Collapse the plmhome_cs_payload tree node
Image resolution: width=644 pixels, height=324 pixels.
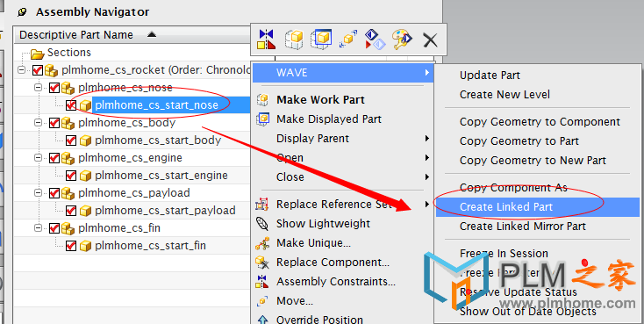coord(39,193)
